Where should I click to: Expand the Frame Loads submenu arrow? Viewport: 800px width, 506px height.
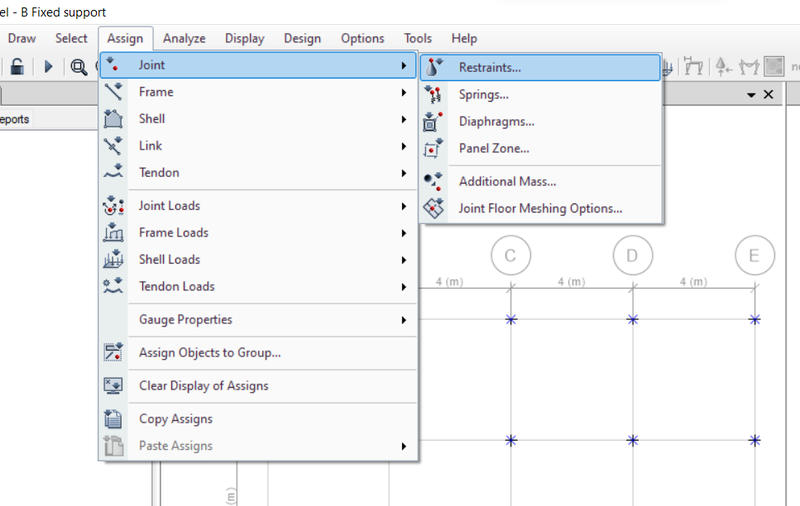click(404, 233)
